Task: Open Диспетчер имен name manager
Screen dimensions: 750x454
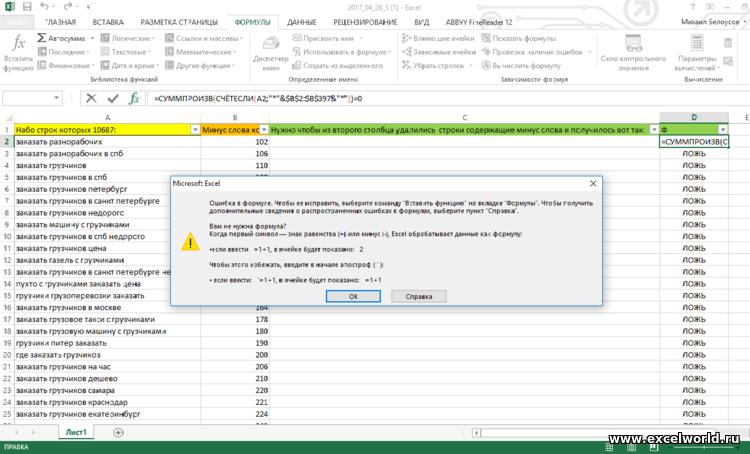Action: click(271, 54)
